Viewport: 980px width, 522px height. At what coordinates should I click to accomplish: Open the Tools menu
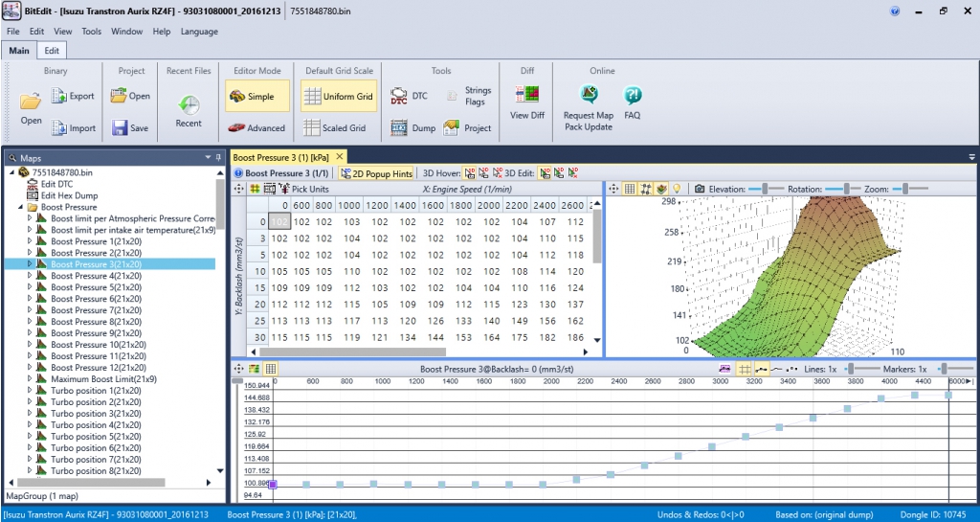point(92,31)
